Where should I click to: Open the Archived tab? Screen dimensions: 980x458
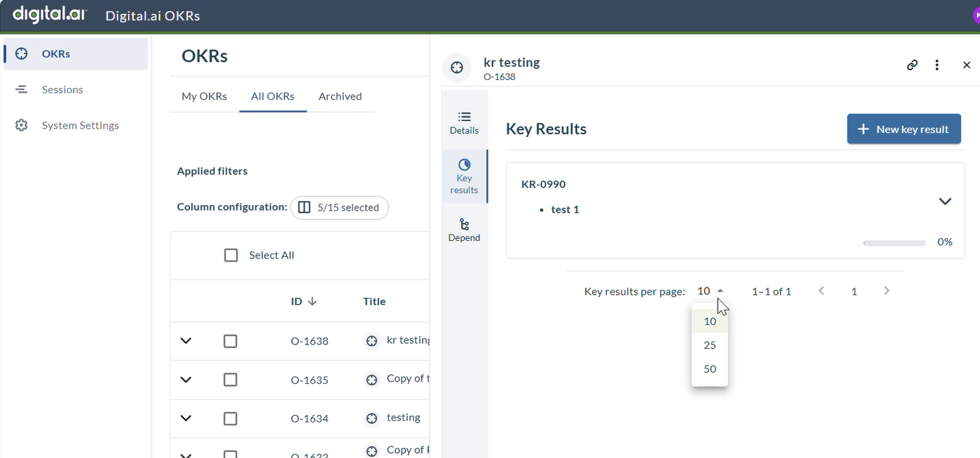pos(340,96)
